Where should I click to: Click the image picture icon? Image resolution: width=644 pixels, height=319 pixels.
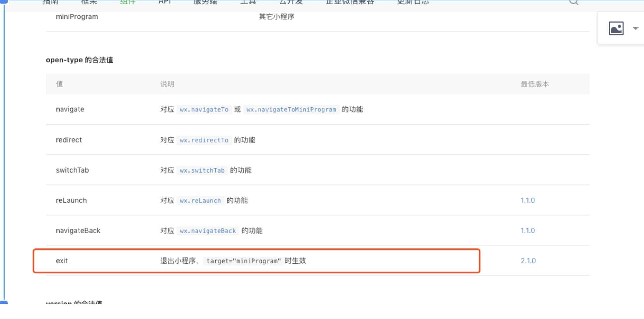point(616,28)
